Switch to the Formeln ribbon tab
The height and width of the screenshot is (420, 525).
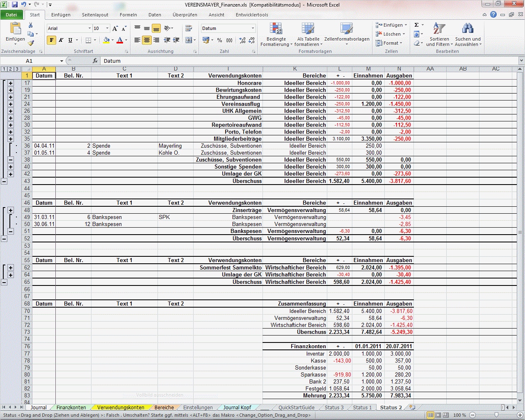point(128,14)
